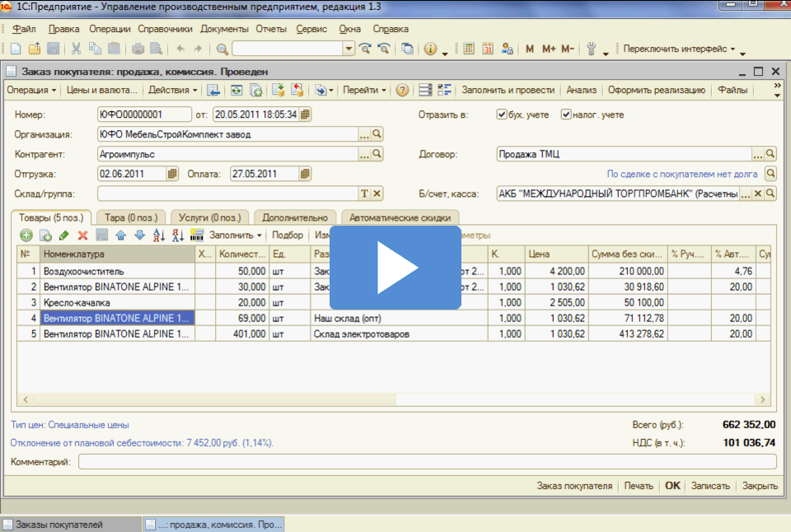This screenshot has width=791, height=532.
Task: Open calendar picker for Оплата date
Action: point(305,174)
